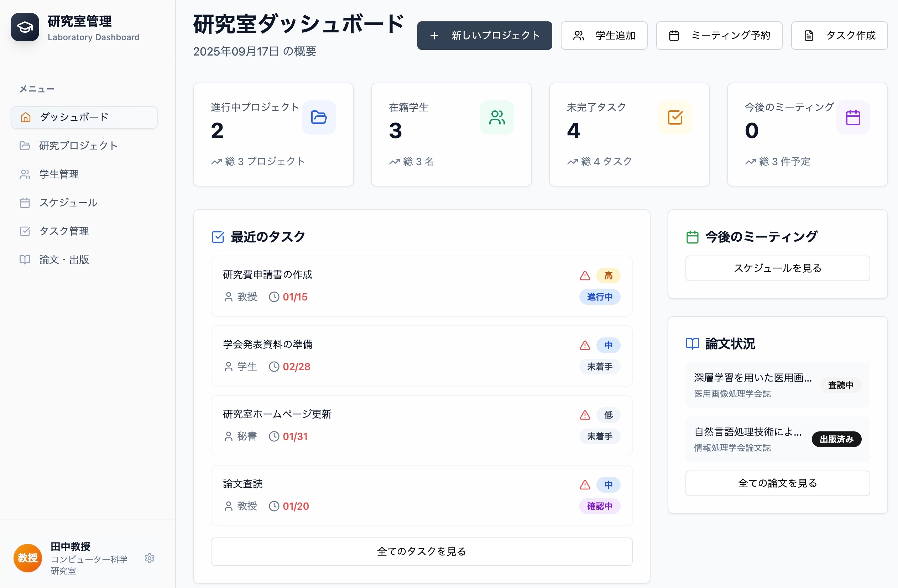
Task: Click 全てのタスクを見る button
Action: [x=421, y=551]
